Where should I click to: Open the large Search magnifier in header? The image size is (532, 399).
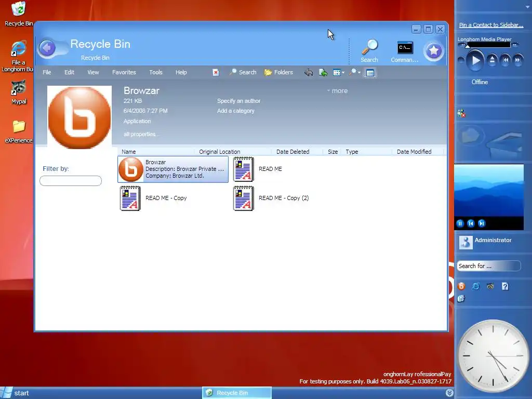coord(369,51)
